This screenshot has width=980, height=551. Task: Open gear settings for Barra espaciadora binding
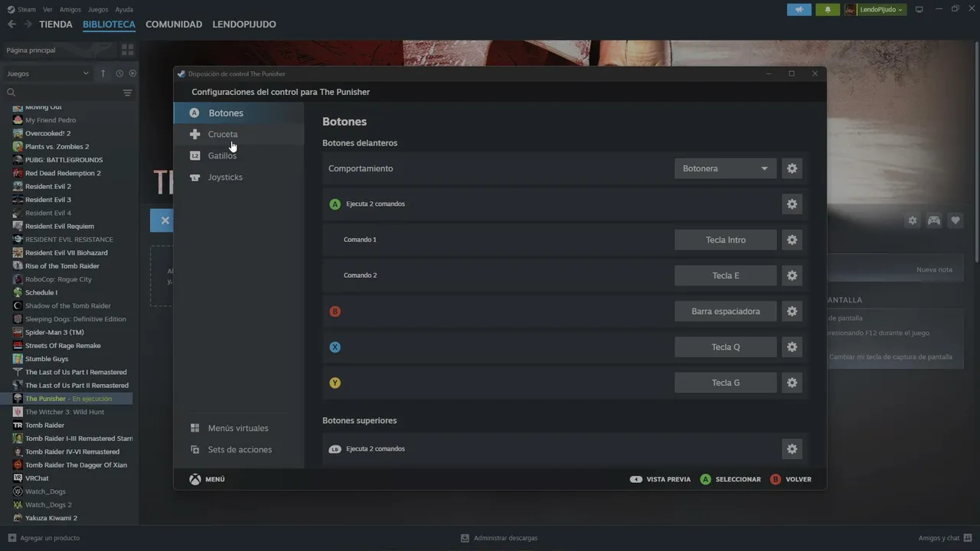pyautogui.click(x=792, y=311)
